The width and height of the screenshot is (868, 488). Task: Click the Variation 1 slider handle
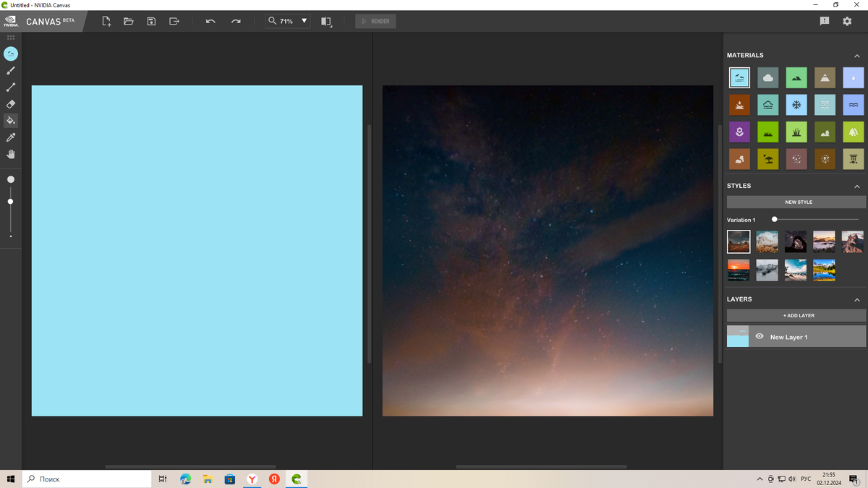pos(775,219)
